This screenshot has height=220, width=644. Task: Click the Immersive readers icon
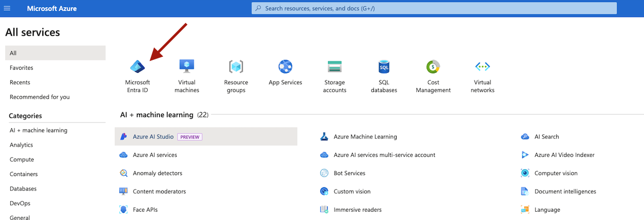point(324,210)
